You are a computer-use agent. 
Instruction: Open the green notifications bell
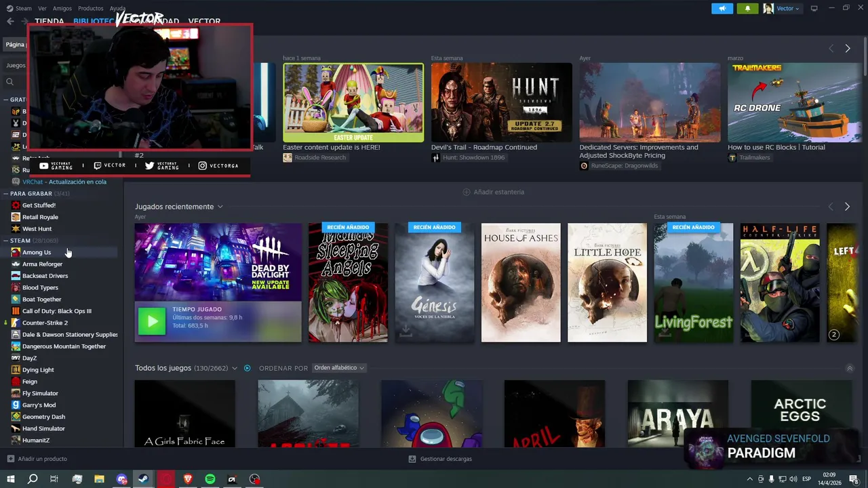pos(748,8)
